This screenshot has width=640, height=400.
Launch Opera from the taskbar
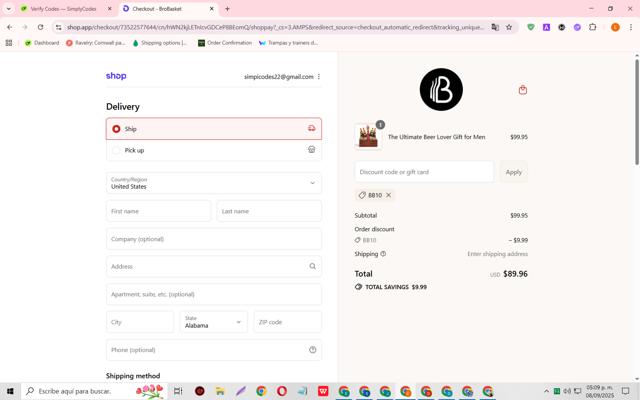(282, 391)
